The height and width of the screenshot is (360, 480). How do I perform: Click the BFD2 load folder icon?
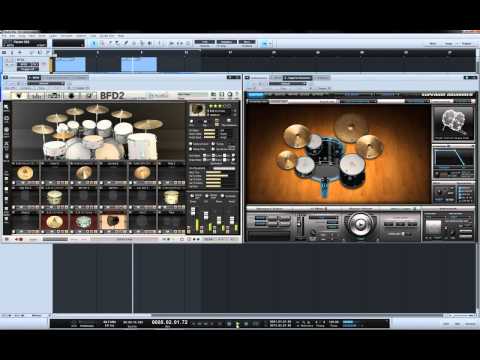click(x=213, y=95)
